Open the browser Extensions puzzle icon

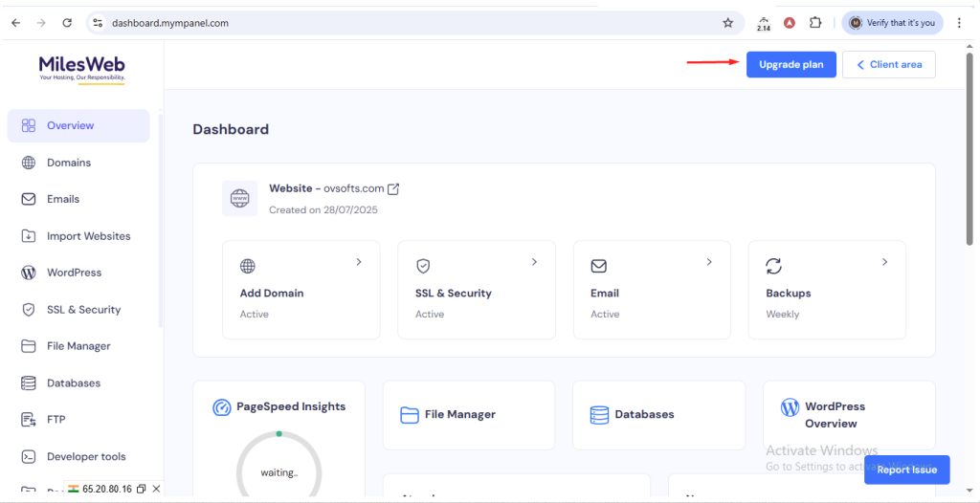pos(815,23)
